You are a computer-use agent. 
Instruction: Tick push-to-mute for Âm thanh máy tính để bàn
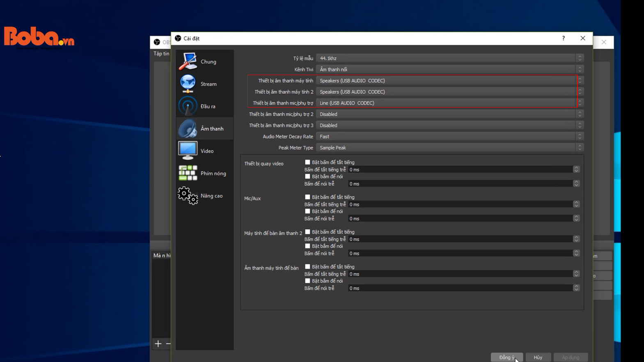[307, 267]
